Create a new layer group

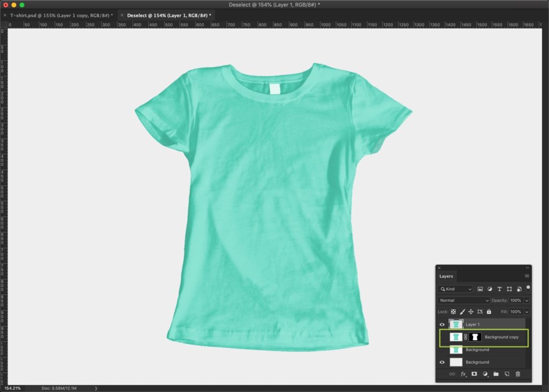point(495,374)
